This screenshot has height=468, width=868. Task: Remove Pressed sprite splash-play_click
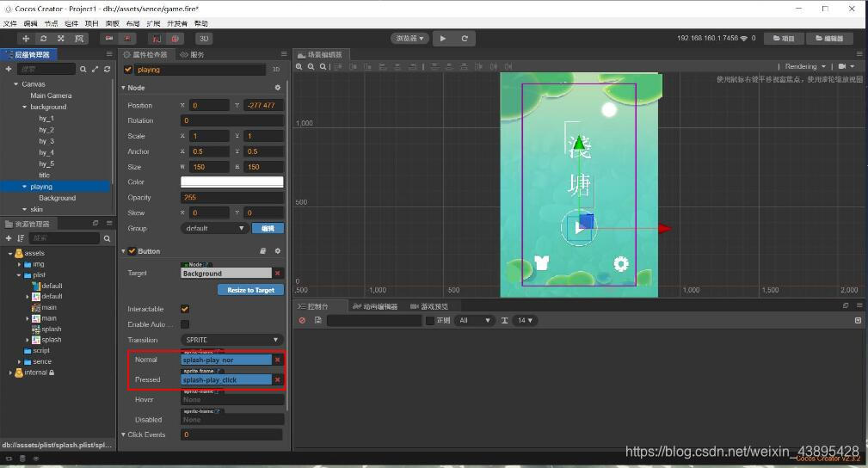pyautogui.click(x=277, y=380)
